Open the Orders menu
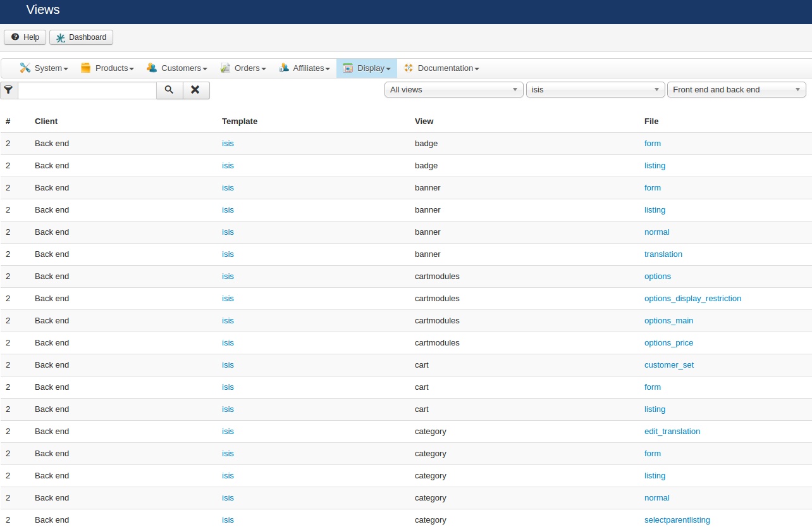Viewport: 812px width, 529px height. click(x=243, y=68)
